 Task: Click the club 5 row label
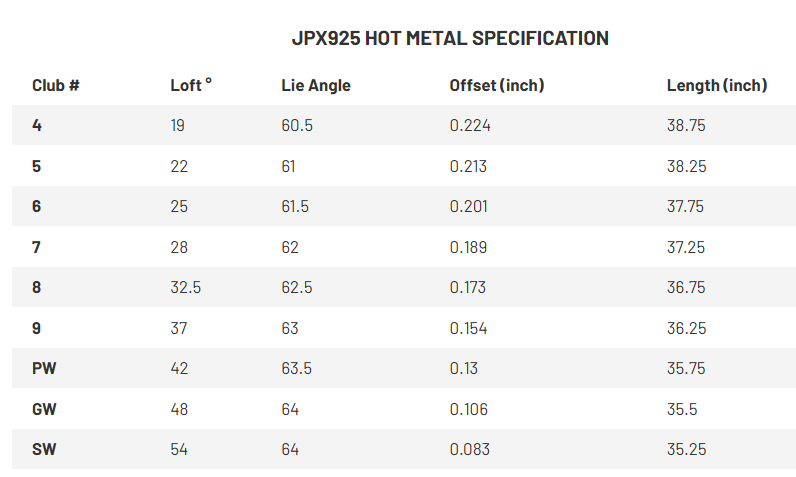tap(37, 166)
